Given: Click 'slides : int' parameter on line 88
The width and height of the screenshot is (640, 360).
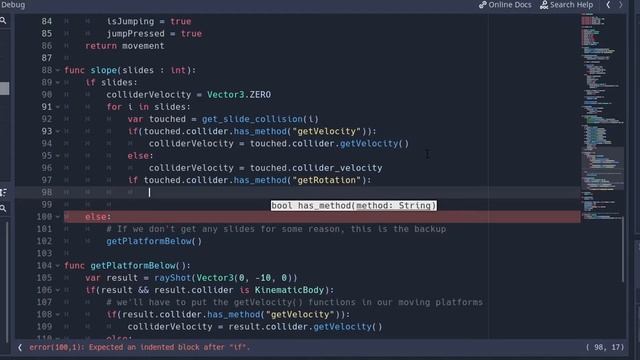Looking at the screenshot, I should [x=154, y=70].
